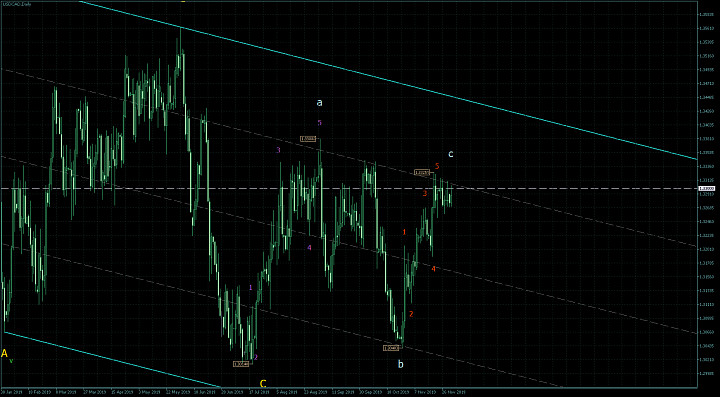Click the red wave number 1 label

pos(405,232)
